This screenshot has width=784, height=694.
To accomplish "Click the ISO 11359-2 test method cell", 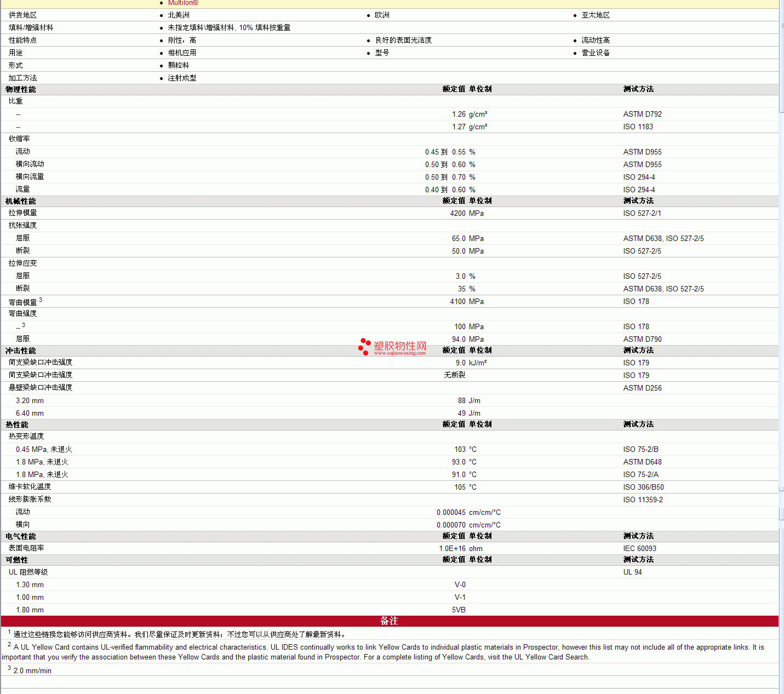I will point(643,500).
